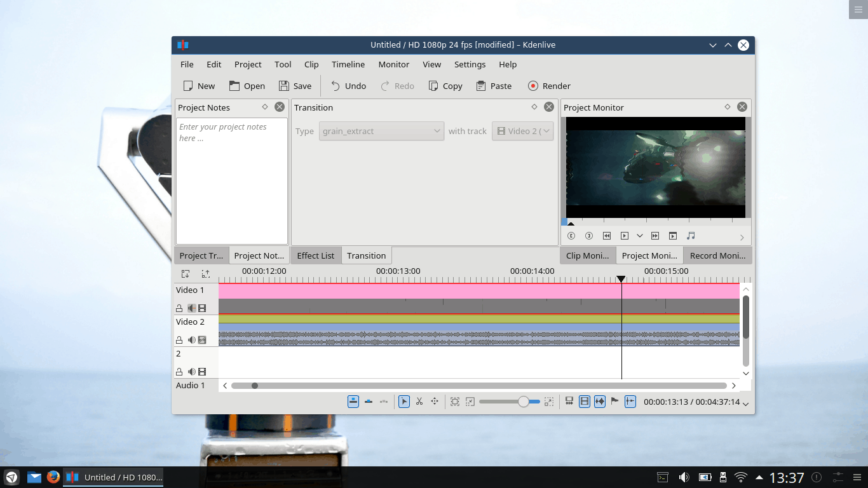Image resolution: width=868 pixels, height=488 pixels.
Task: Open the transition Type dropdown grain_extract
Action: 381,131
